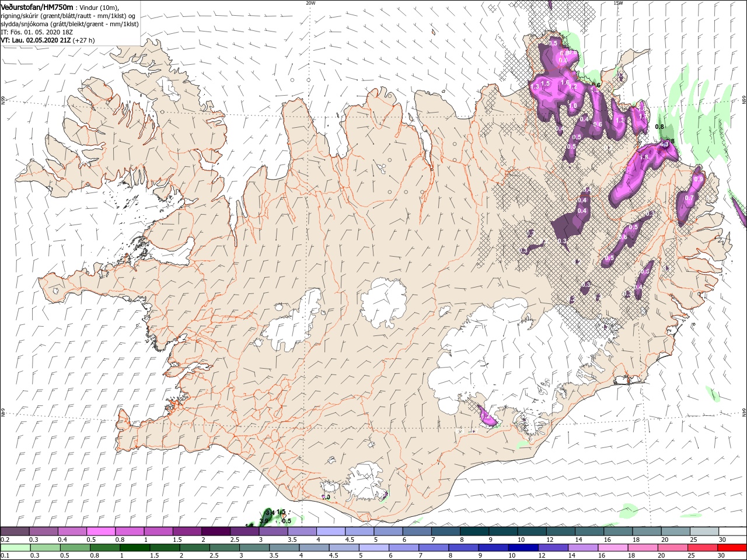Select the upper-row slate blue swatch labeled 6
The height and width of the screenshot is (560, 747).
417,531
